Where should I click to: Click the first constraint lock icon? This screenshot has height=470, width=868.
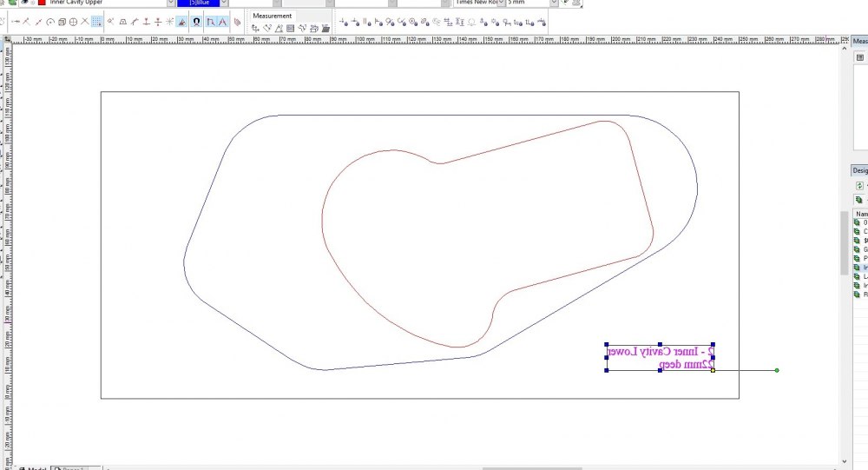click(x=344, y=23)
